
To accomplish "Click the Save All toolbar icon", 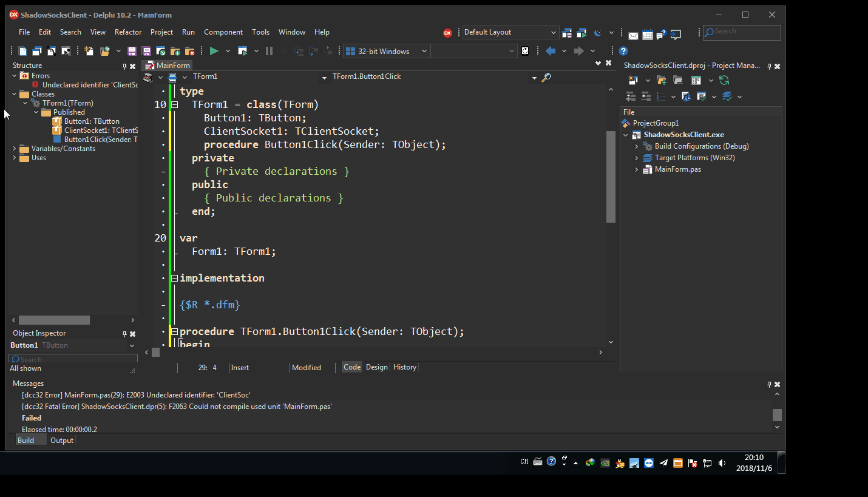I will (146, 51).
